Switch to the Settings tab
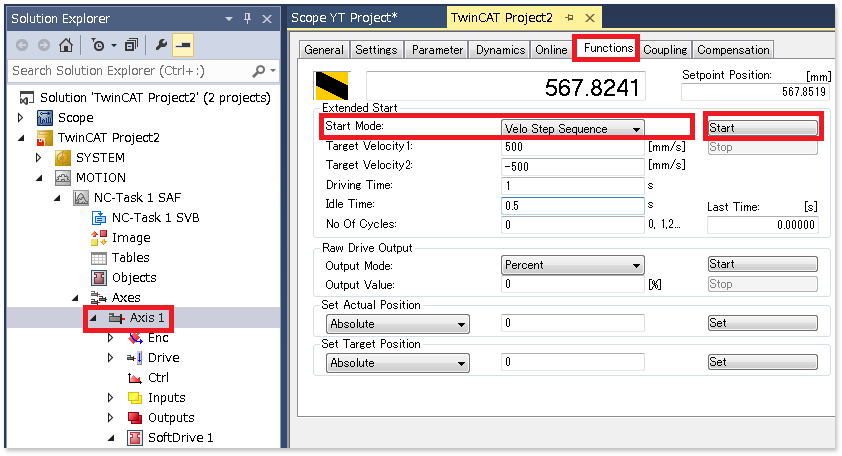This screenshot has width=842, height=456. click(x=376, y=50)
